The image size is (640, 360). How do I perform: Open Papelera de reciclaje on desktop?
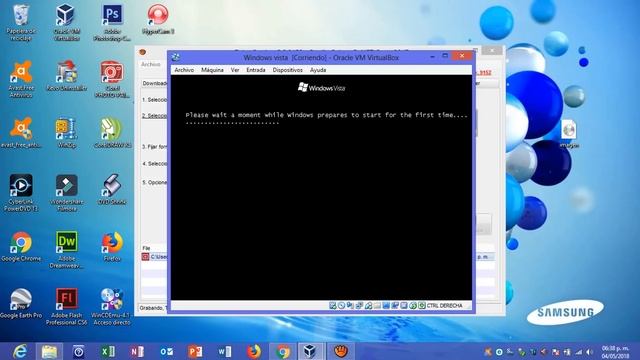click(21, 22)
